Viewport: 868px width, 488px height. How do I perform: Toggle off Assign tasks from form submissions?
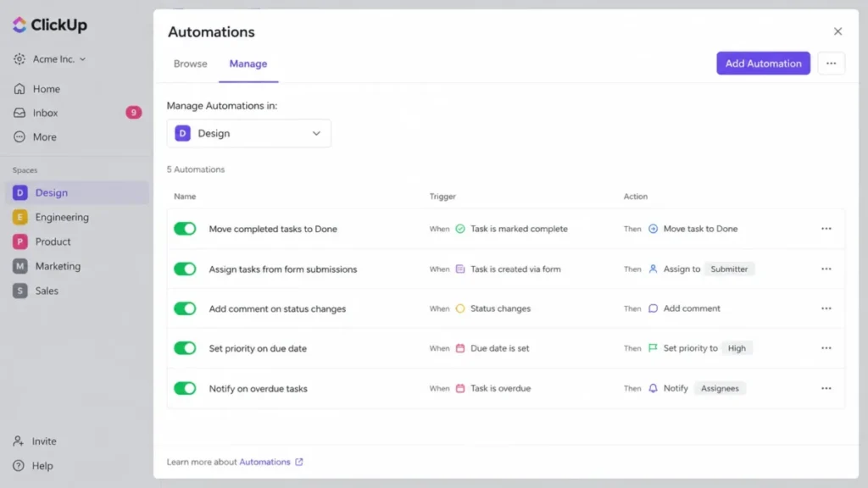pos(185,269)
